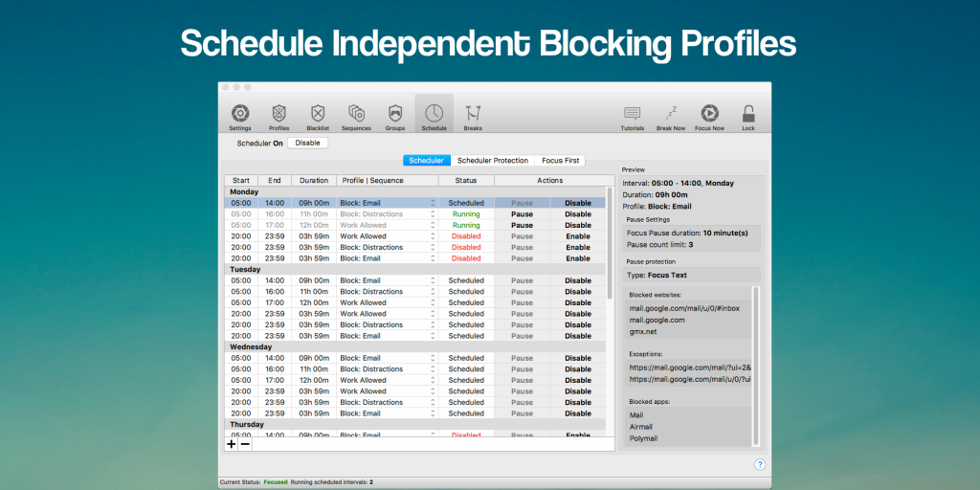This screenshot has width=980, height=490.
Task: Click the blue help question mark
Action: tap(759, 464)
